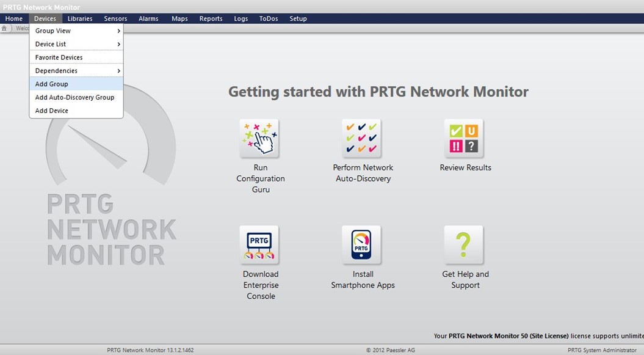This screenshot has height=355, width=644.
Task: Click the home icon in the breadcrumb bar
Action: click(4, 28)
